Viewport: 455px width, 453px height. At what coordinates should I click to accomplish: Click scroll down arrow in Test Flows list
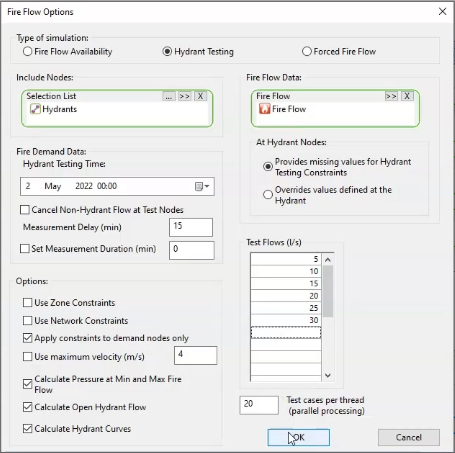pyautogui.click(x=328, y=375)
